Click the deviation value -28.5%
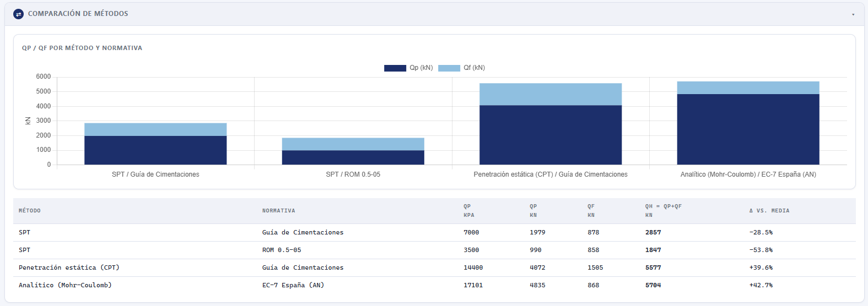Screen dimensions: 868x306 click(761, 232)
